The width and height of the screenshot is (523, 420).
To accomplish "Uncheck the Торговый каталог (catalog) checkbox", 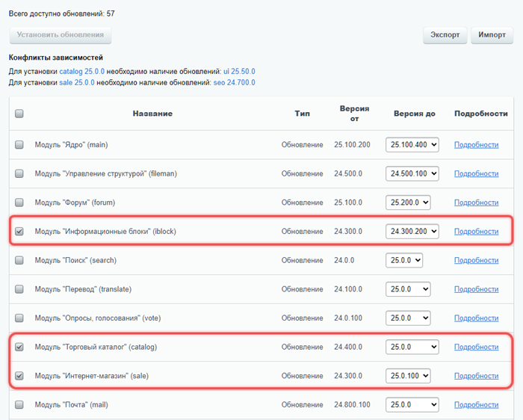I will coord(19,347).
